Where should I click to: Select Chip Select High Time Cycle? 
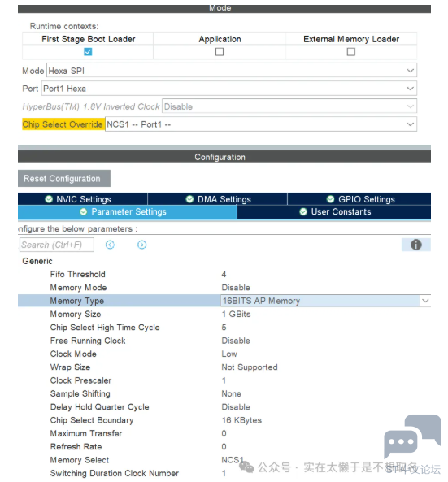[105, 328]
